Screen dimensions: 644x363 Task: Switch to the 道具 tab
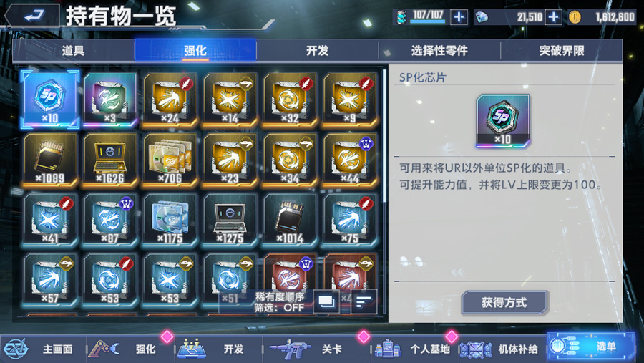coord(73,51)
